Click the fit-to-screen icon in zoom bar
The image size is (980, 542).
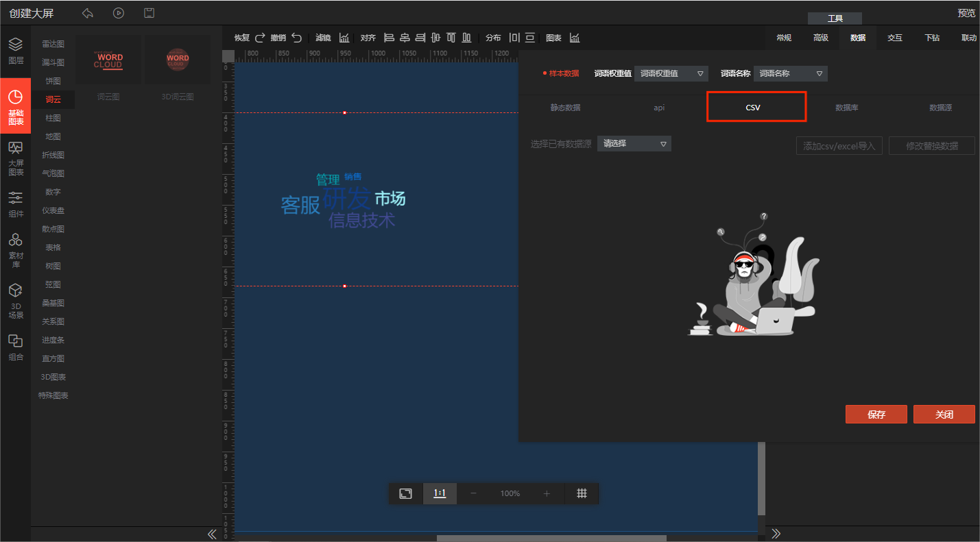(405, 493)
